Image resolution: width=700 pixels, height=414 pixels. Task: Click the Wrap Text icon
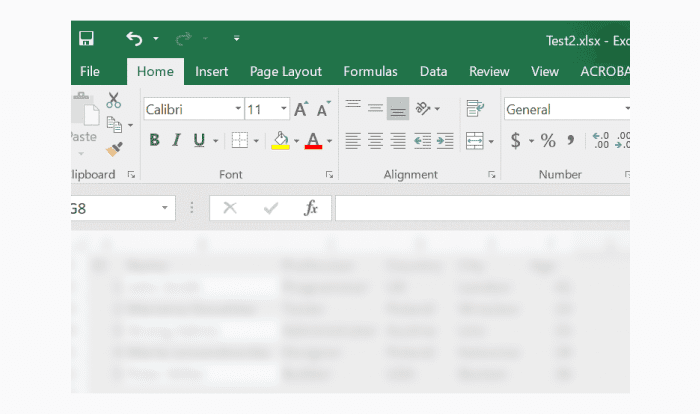(475, 109)
